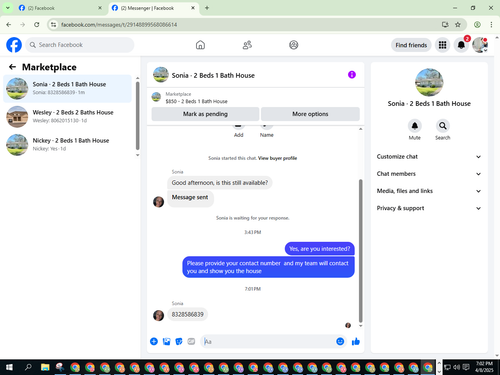
Task: Expand Media, files and links section
Action: point(429,191)
